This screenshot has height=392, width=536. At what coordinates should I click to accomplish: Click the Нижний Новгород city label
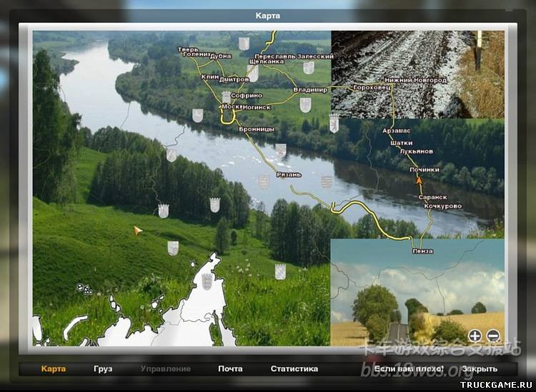[416, 80]
